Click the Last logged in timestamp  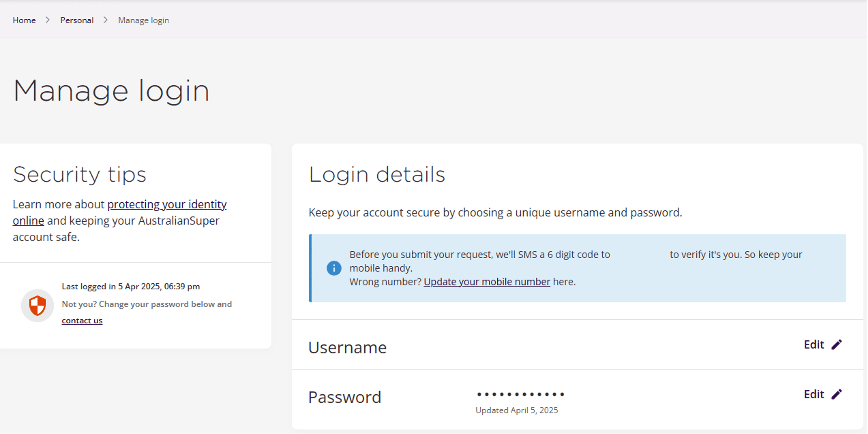click(x=131, y=286)
